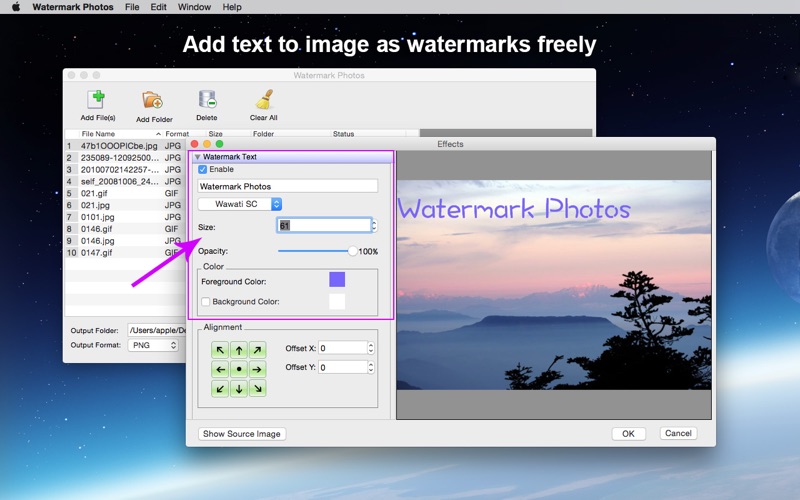Viewport: 800px width, 500px height.
Task: Click the Watermark Photos text field
Action: pos(288,186)
